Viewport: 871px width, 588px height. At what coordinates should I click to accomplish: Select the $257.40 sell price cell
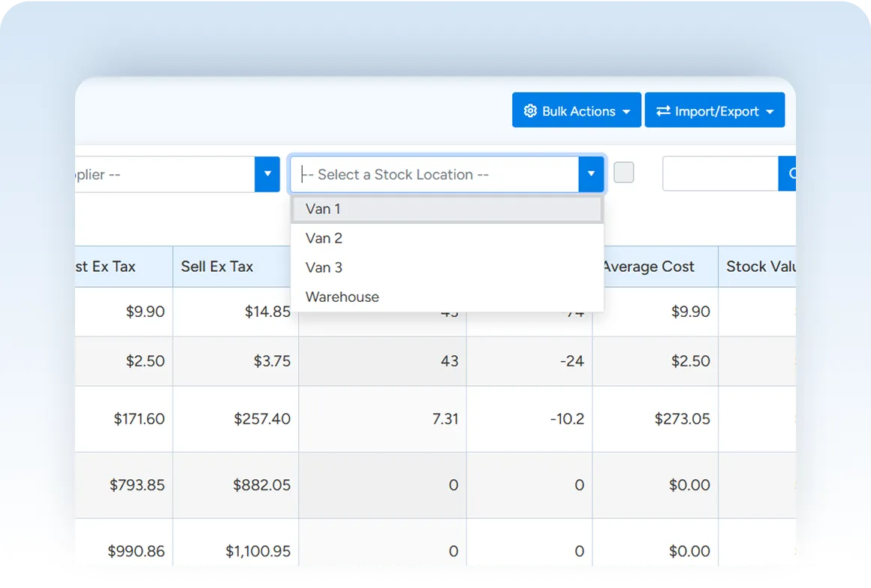[236, 419]
